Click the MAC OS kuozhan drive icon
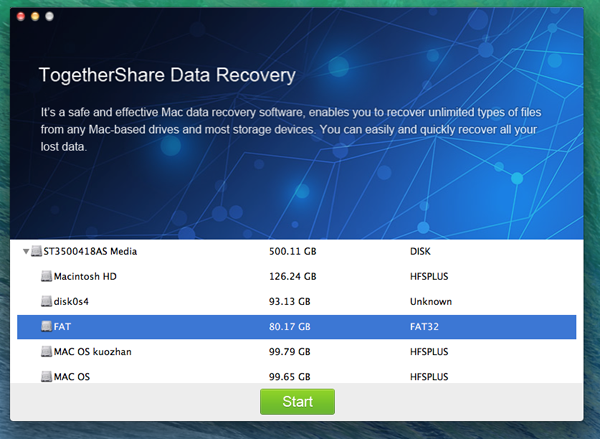 pyautogui.click(x=46, y=352)
